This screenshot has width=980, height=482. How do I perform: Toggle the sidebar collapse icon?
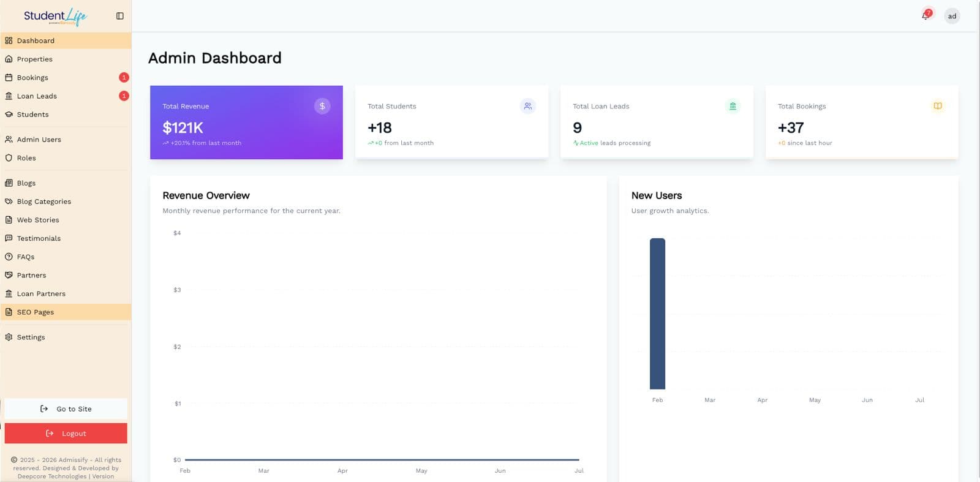tap(120, 16)
